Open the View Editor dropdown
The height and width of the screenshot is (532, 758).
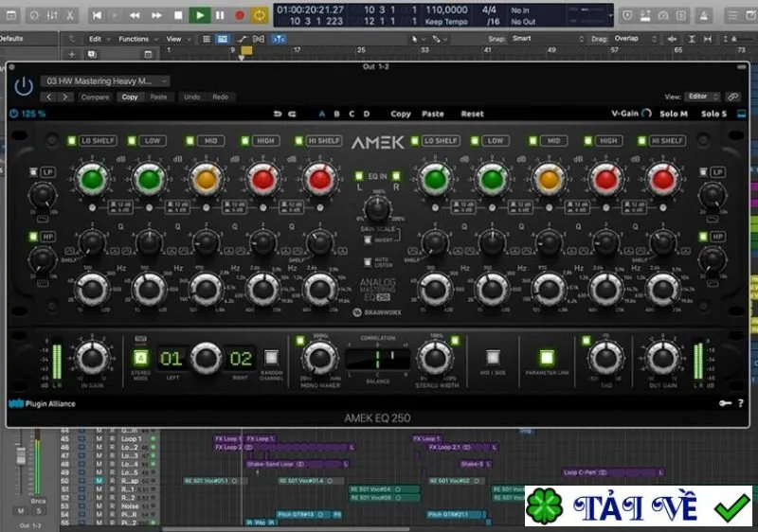(702, 97)
